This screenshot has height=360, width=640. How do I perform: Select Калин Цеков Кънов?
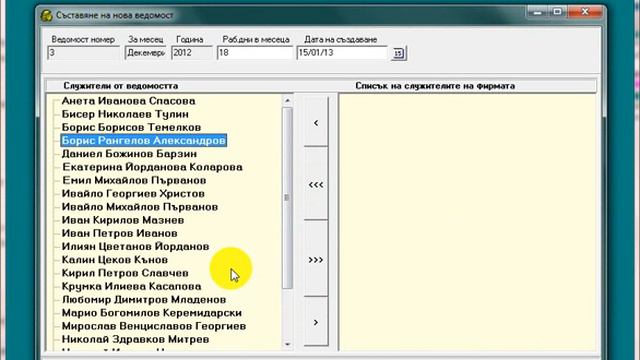[114, 260]
